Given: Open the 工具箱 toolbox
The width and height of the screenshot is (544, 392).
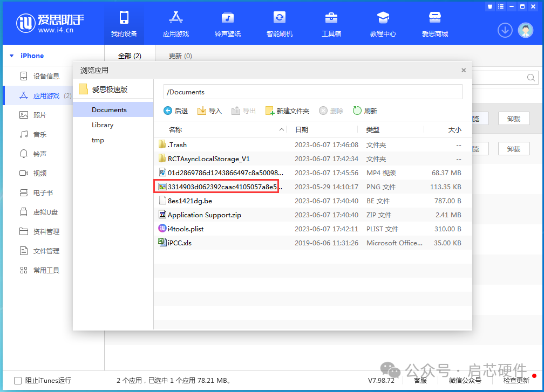Looking at the screenshot, I should pyautogui.click(x=331, y=24).
